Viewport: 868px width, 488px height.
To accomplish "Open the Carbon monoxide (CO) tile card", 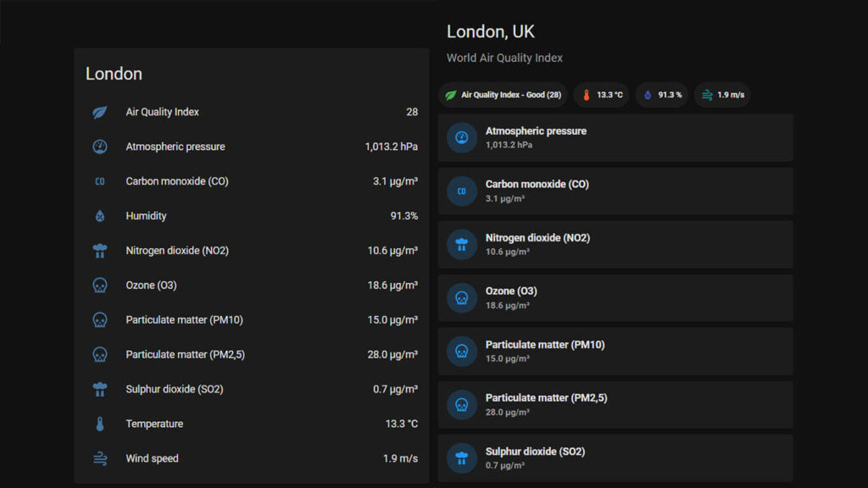I will tap(615, 191).
